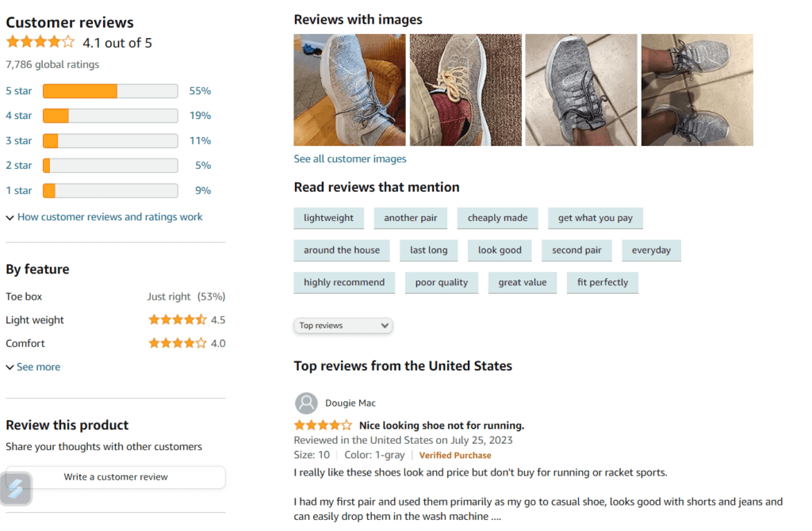Open the Top reviews sort dropdown
The image size is (812, 531).
pyautogui.click(x=343, y=325)
